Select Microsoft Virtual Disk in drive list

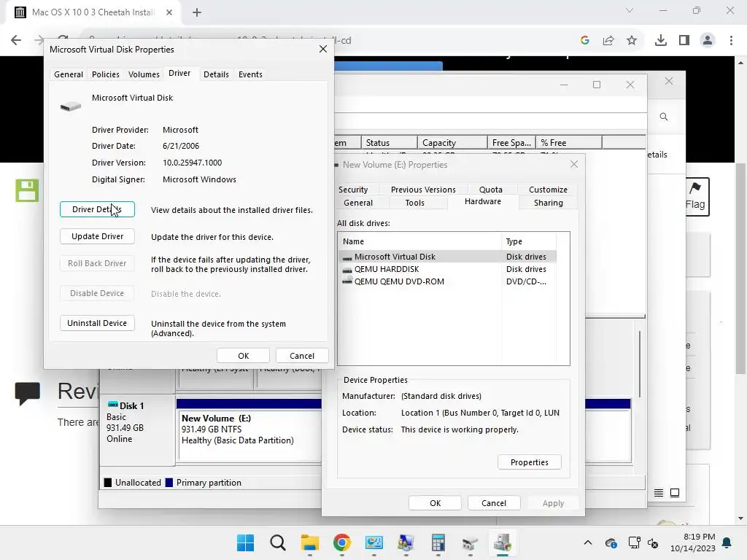point(449,257)
